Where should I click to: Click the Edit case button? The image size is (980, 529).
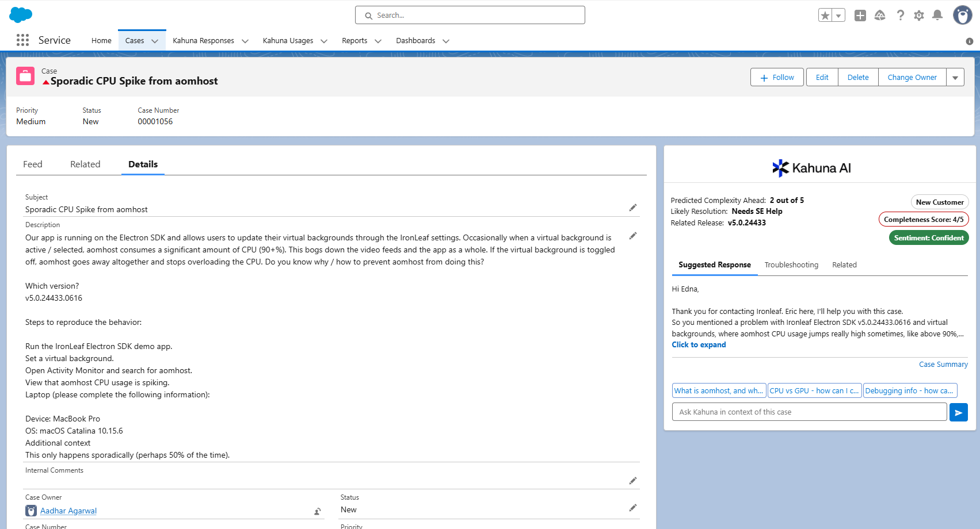pyautogui.click(x=822, y=77)
